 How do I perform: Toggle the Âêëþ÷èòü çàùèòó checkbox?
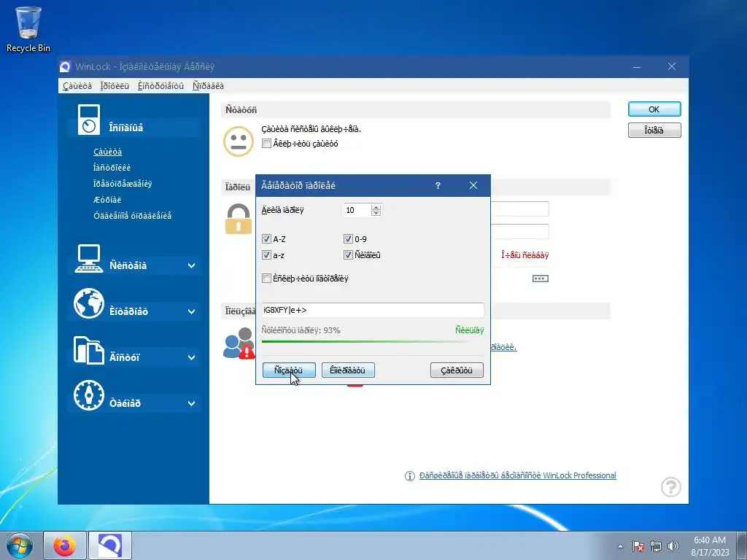click(x=266, y=144)
